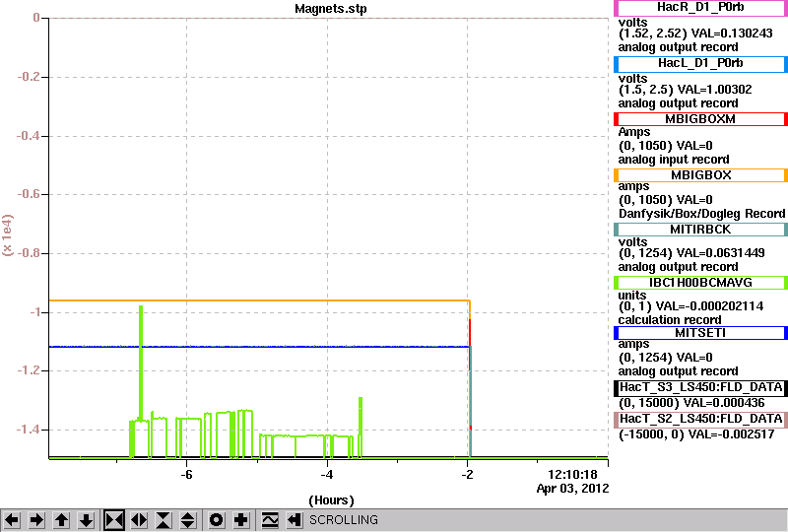The width and height of the screenshot is (788, 532).
Task: Pan the plot left with the left arrow
Action: click(x=12, y=520)
